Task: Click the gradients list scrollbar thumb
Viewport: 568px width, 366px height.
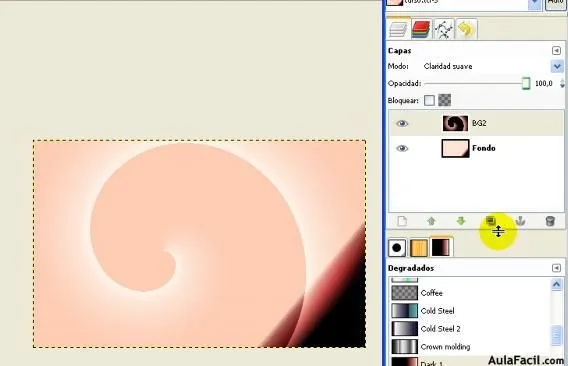Action: coord(556,336)
